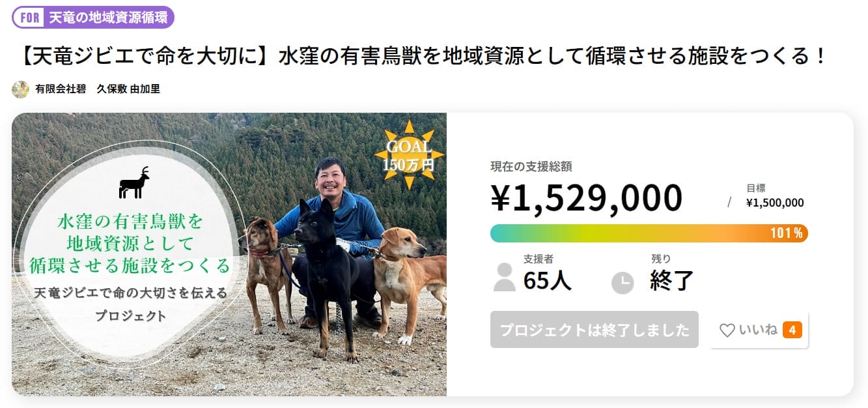
Task: Click the ¥1,529,000 total support amount
Action: (586, 197)
